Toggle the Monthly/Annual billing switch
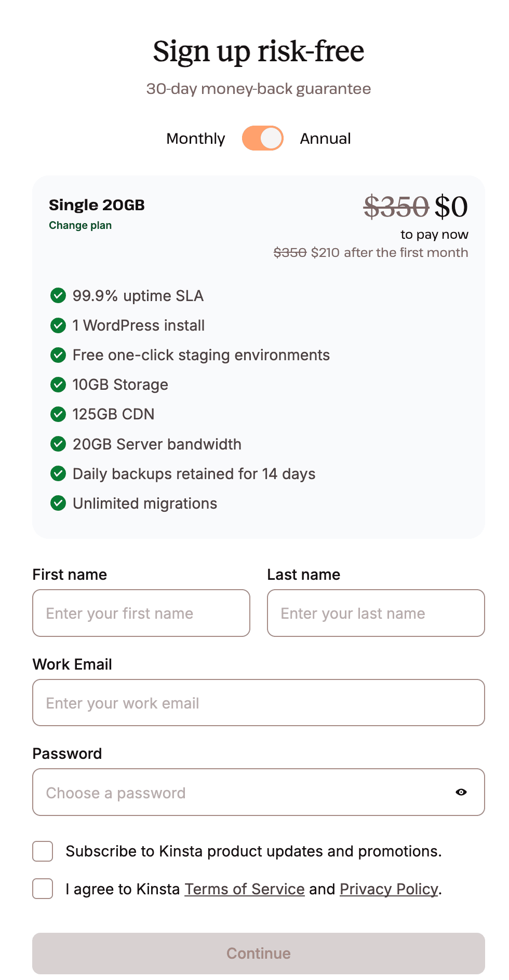The image size is (509, 980). click(262, 139)
